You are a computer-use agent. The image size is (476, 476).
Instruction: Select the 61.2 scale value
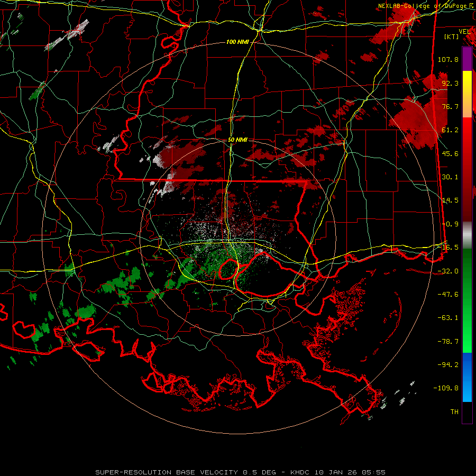coord(450,130)
